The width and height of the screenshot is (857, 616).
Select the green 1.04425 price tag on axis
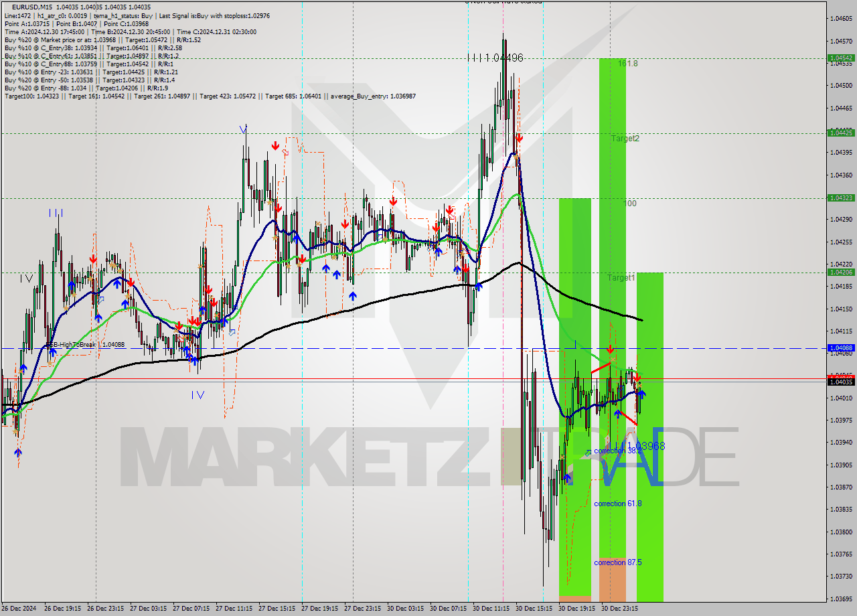click(x=841, y=133)
